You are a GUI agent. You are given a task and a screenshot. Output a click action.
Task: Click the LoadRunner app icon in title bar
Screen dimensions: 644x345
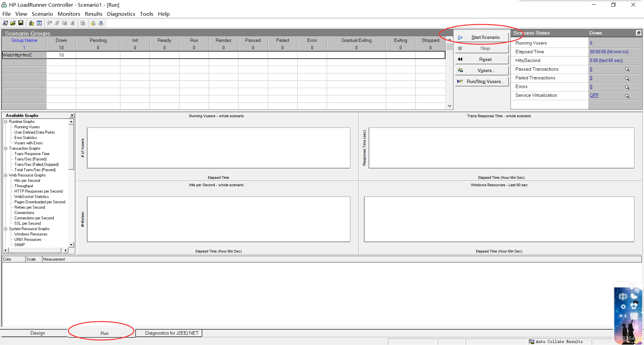pos(4,5)
